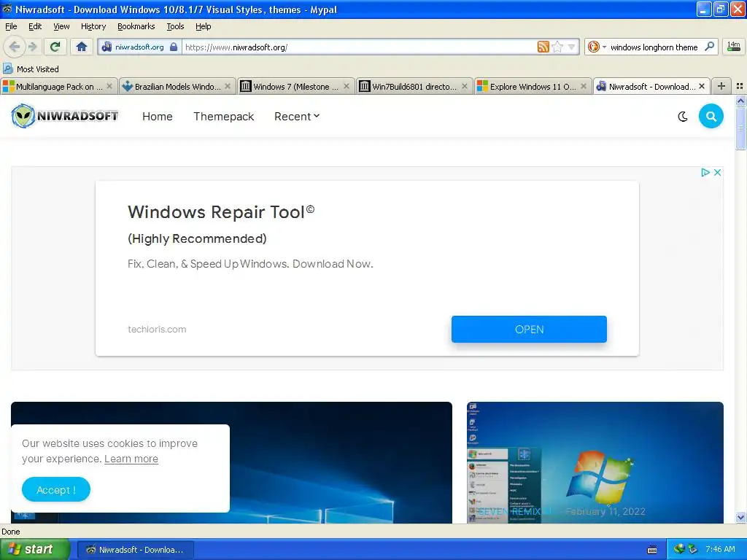Bookmark page with the star icon
The height and width of the screenshot is (560, 747).
click(557, 47)
